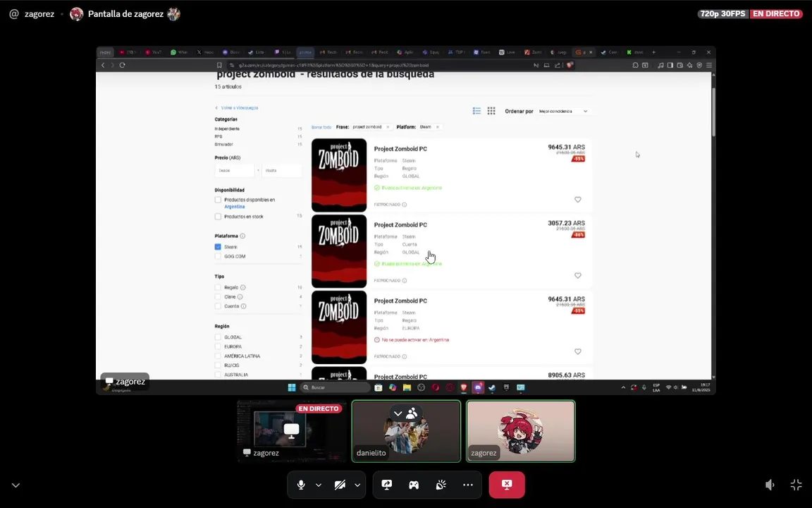
Task: Click the Windows Start button
Action: (x=292, y=387)
